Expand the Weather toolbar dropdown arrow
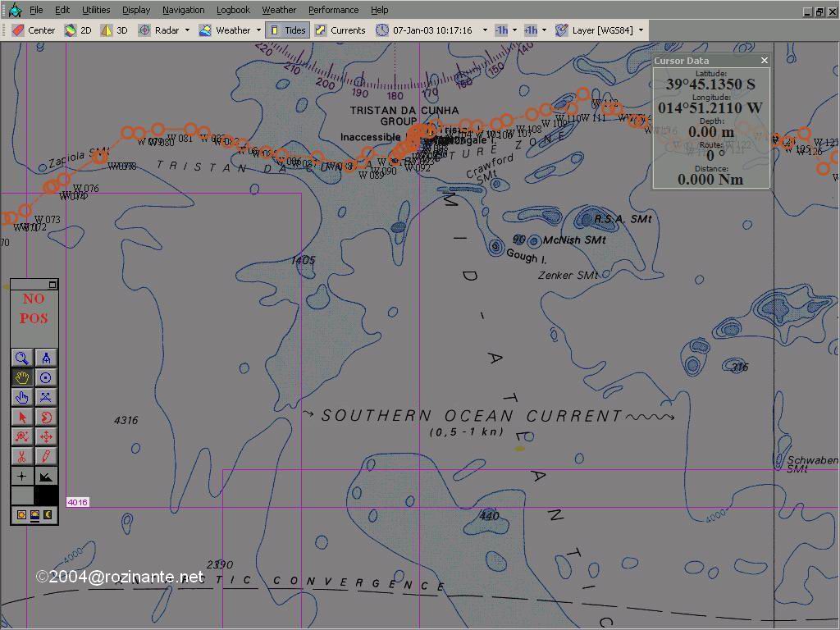 (x=258, y=30)
